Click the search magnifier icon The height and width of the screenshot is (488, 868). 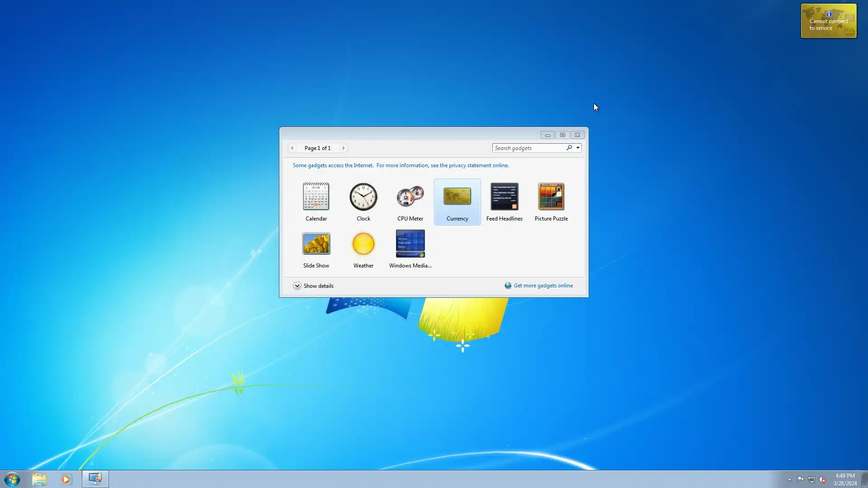pyautogui.click(x=569, y=148)
